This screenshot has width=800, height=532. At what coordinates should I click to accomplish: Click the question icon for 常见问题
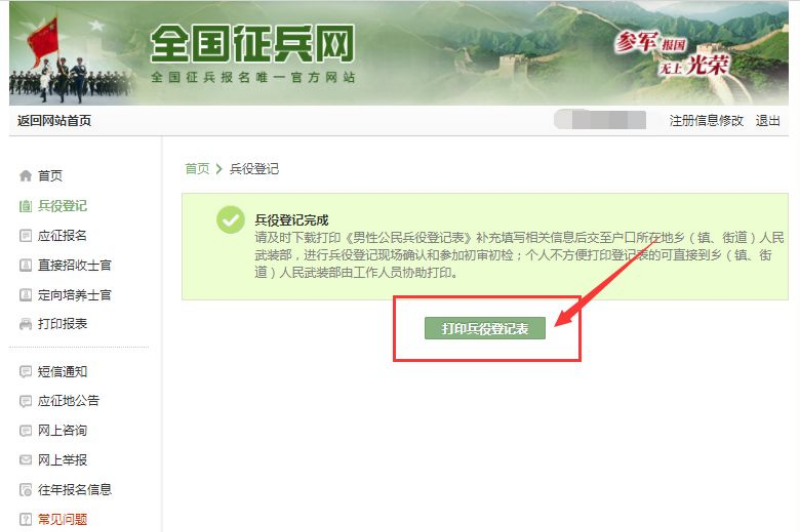26,519
